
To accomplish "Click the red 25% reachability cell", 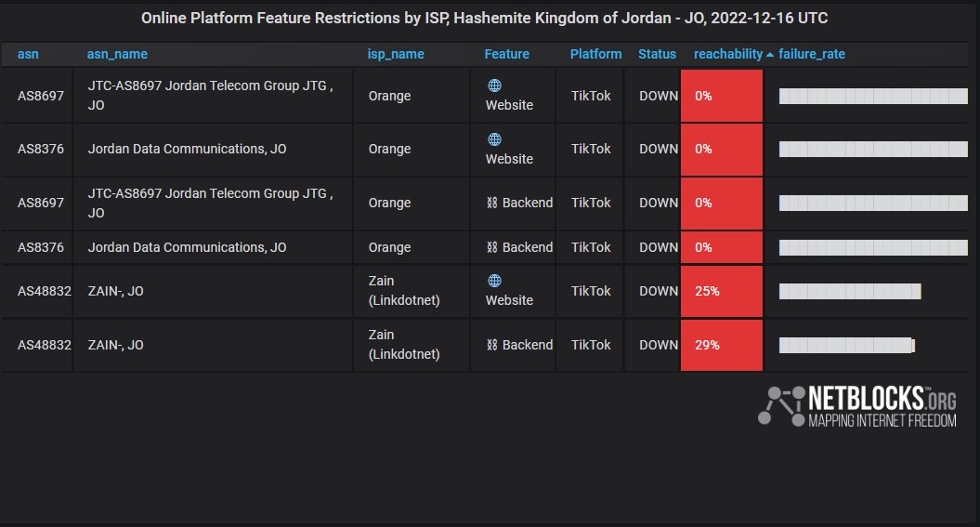I will (722, 291).
